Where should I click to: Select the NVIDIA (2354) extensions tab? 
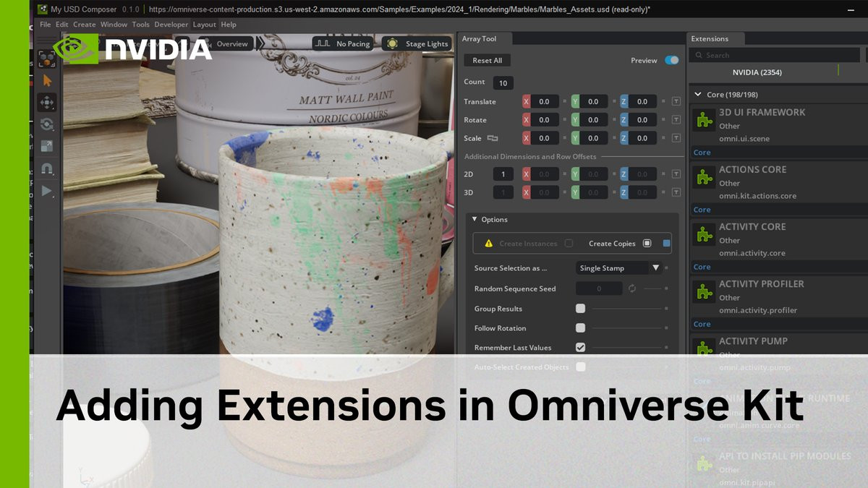click(x=757, y=72)
